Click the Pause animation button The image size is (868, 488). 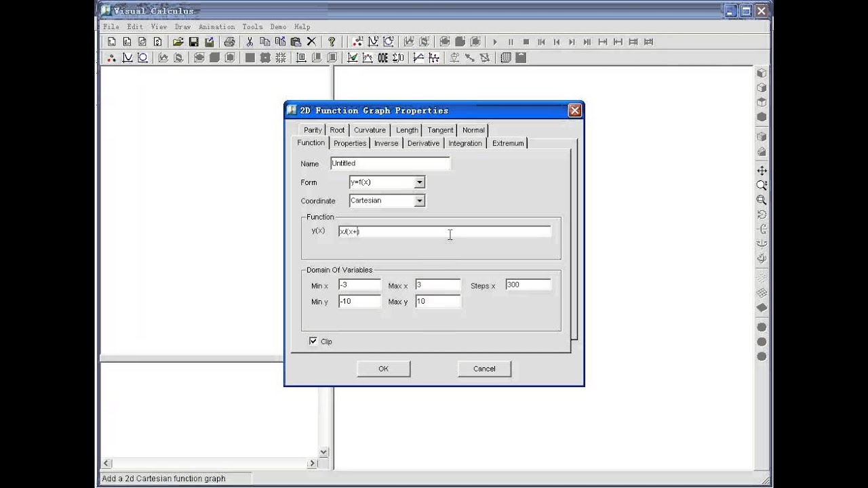[511, 41]
